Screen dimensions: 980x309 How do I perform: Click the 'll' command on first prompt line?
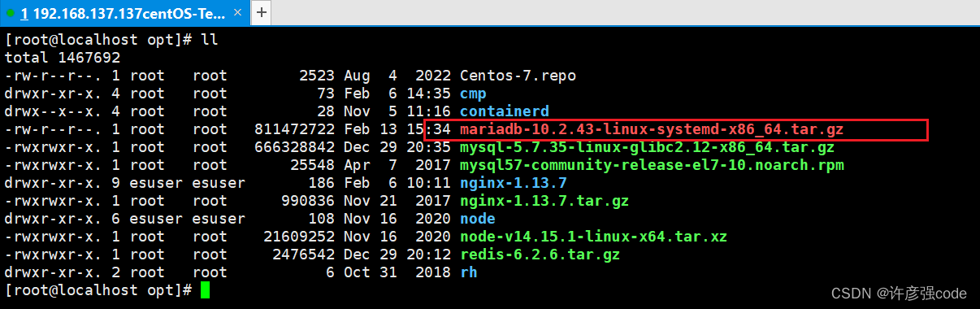coord(210,40)
